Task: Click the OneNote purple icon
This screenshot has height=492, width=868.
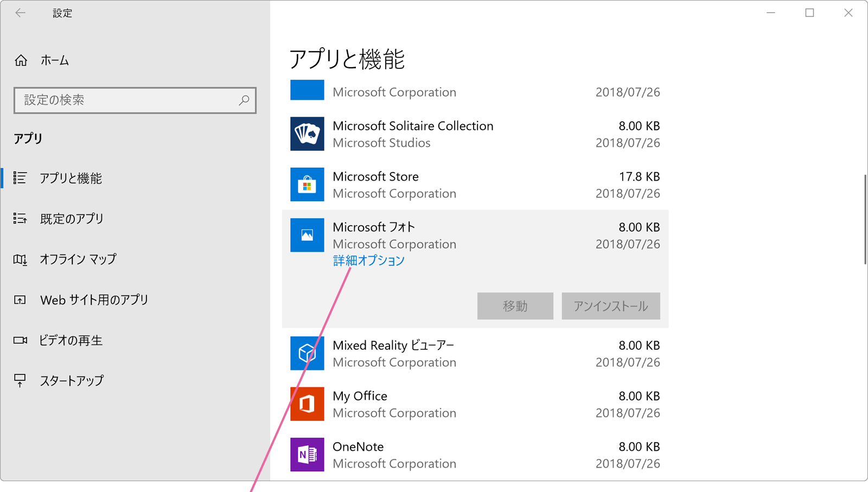Action: point(307,455)
